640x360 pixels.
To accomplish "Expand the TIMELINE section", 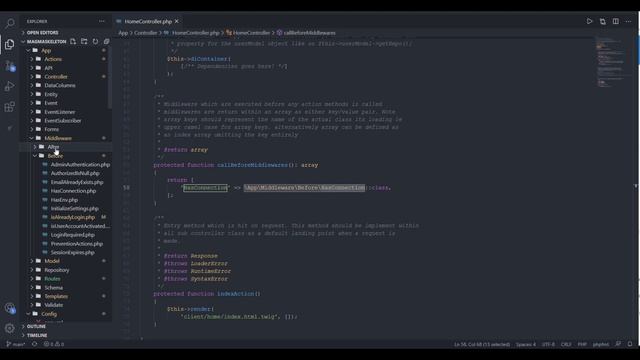I will point(37,335).
